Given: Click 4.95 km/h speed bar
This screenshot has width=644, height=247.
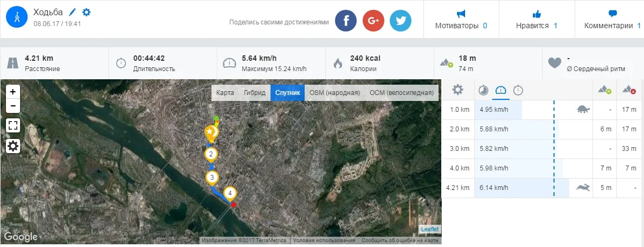Looking at the screenshot, I should (498, 110).
